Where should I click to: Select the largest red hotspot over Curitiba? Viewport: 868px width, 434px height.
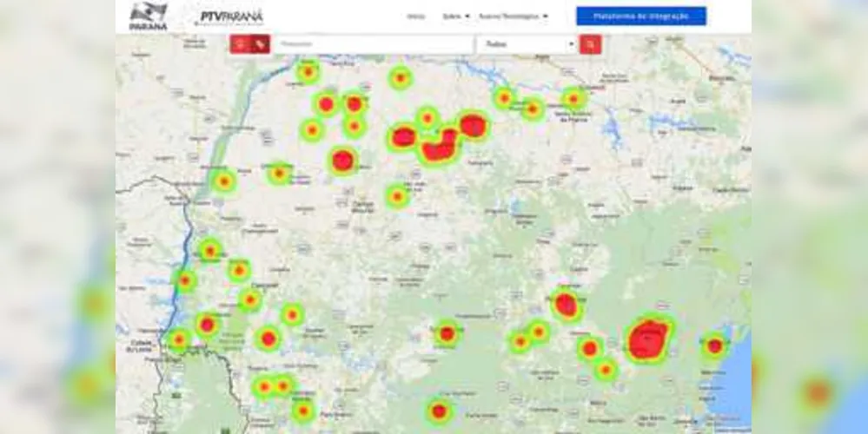point(648,339)
